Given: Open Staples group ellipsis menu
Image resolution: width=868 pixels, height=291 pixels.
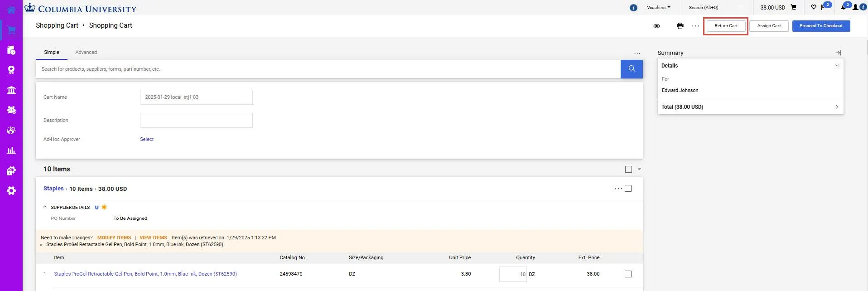Looking at the screenshot, I should click(618, 189).
